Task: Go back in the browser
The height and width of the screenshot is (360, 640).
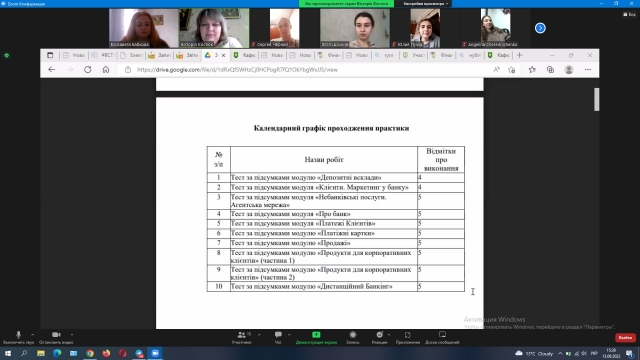Action: pyautogui.click(x=51, y=70)
